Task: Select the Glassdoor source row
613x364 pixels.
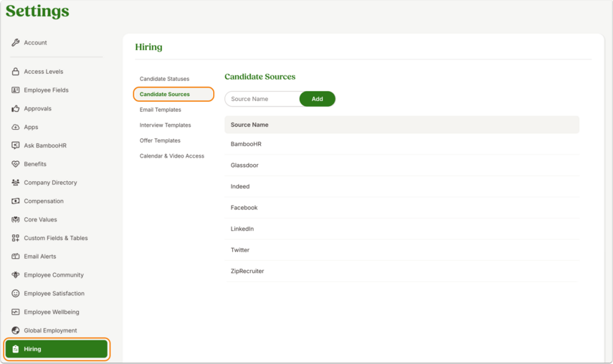Action: (x=402, y=166)
